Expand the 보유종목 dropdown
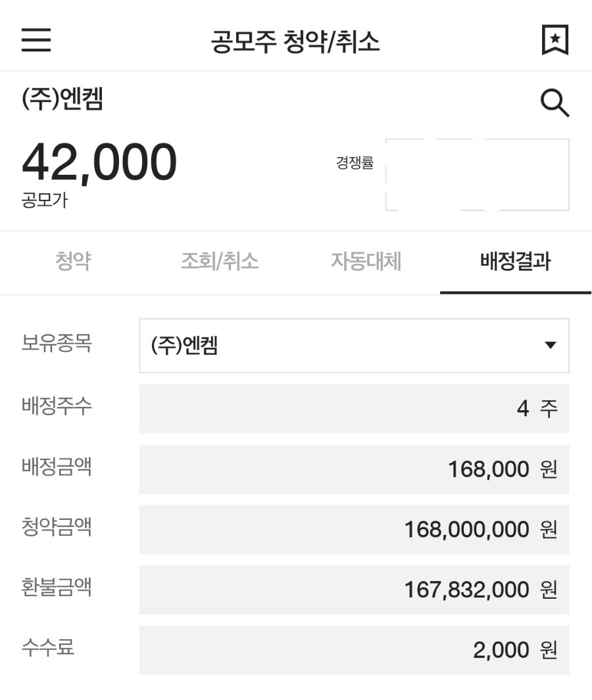Viewport: 592px width, 700px height. pyautogui.click(x=355, y=346)
